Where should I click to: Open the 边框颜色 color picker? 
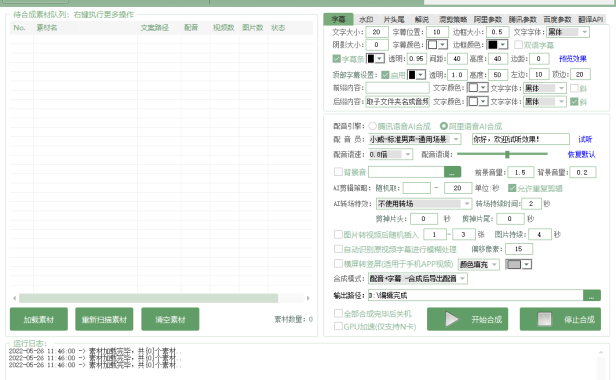coord(498,45)
